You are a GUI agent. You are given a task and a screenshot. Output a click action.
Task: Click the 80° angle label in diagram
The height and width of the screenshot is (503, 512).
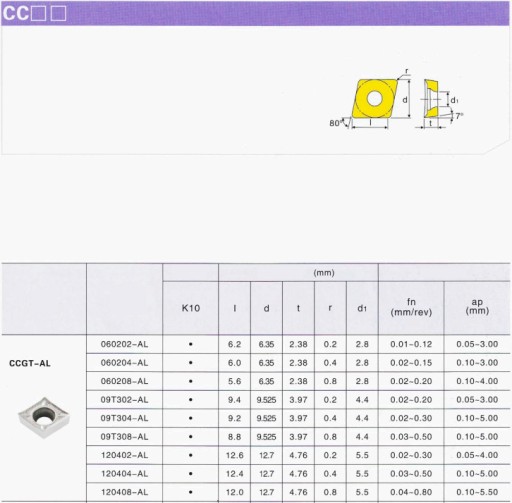(335, 123)
